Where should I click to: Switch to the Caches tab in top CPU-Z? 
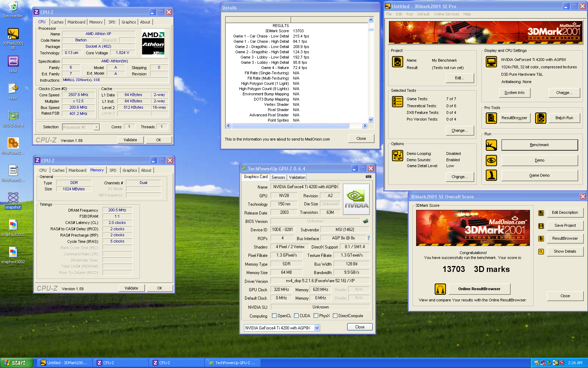tap(57, 22)
